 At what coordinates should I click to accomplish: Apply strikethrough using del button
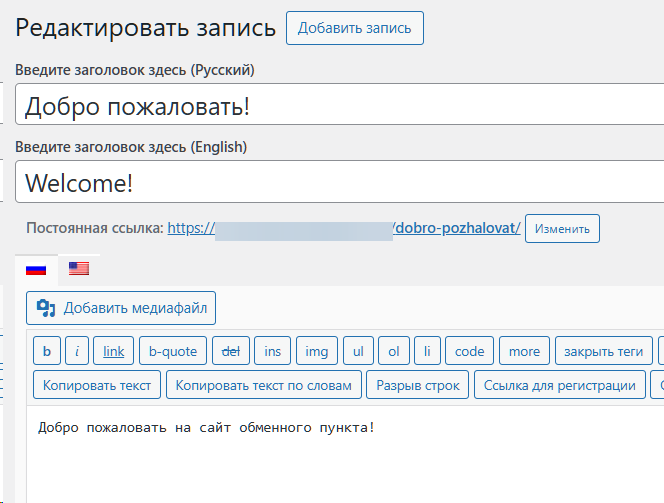pyautogui.click(x=231, y=351)
